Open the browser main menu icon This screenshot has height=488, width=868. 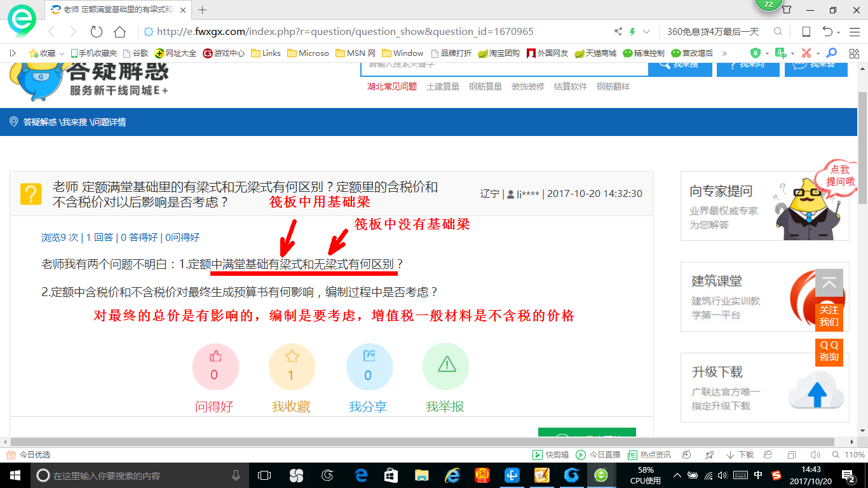(853, 31)
